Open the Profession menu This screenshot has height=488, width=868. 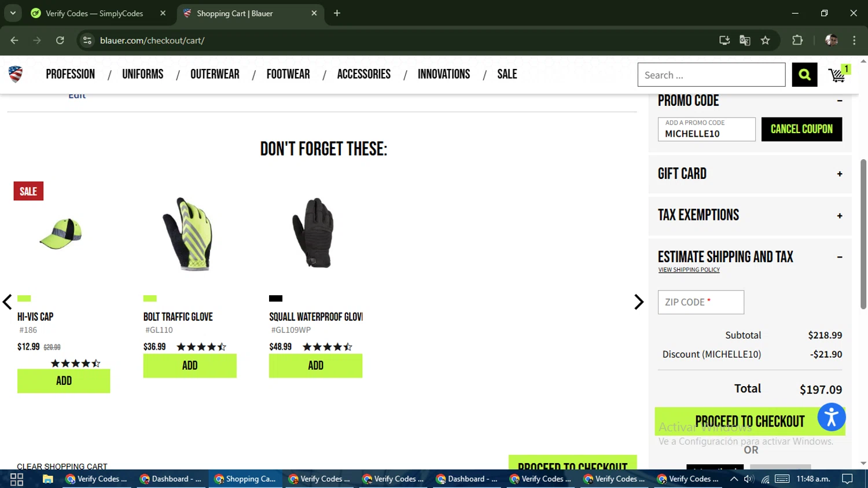tap(70, 74)
